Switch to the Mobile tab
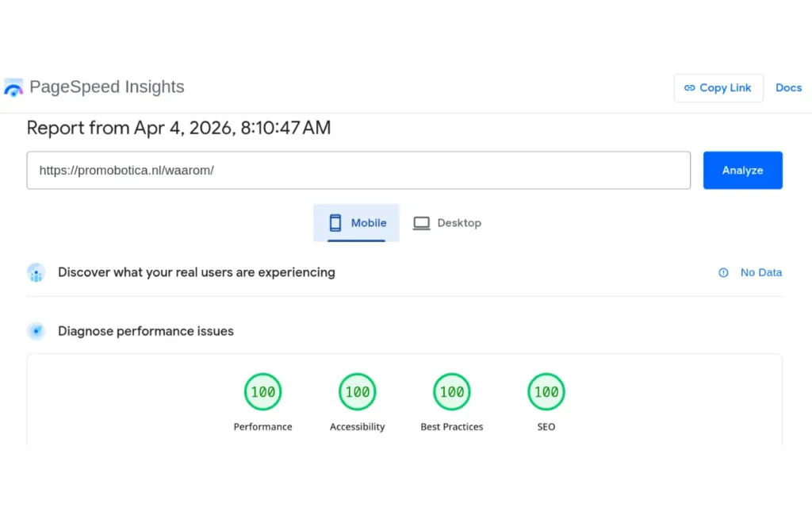Viewport: 812px width, 508px height. pyautogui.click(x=357, y=223)
